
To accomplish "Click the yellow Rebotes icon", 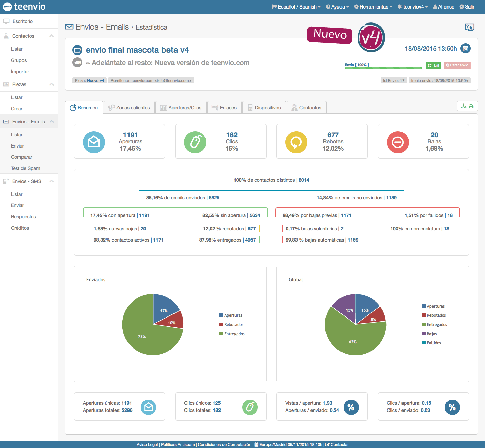I will click(x=296, y=142).
